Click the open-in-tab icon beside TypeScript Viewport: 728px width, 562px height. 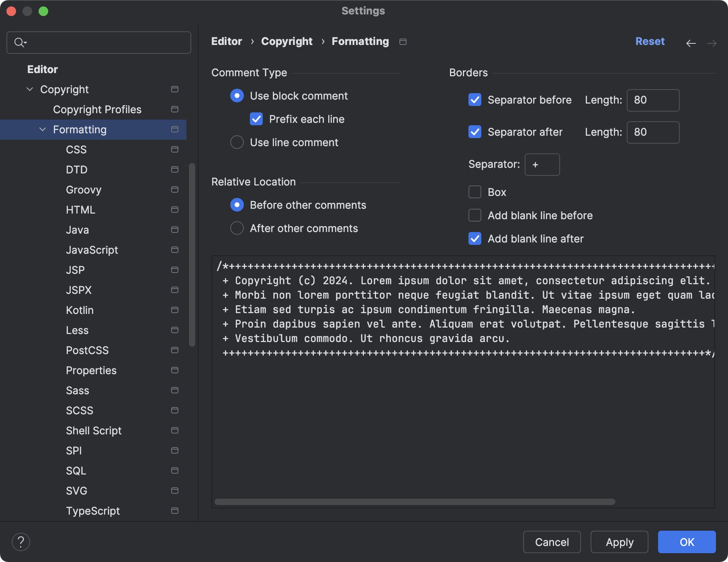[x=175, y=511]
